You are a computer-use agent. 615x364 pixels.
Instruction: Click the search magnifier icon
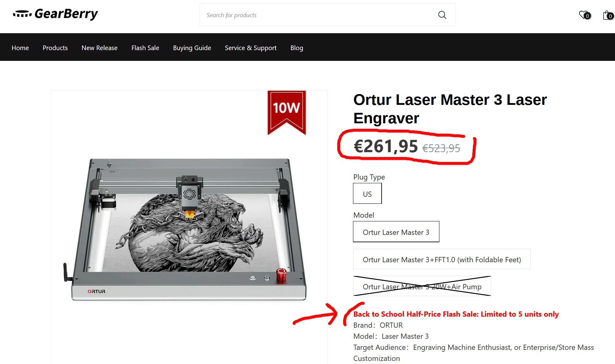442,15
